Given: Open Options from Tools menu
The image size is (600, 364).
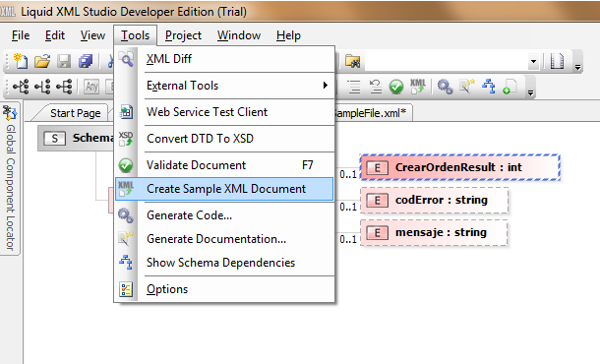Looking at the screenshot, I should pos(225,289).
